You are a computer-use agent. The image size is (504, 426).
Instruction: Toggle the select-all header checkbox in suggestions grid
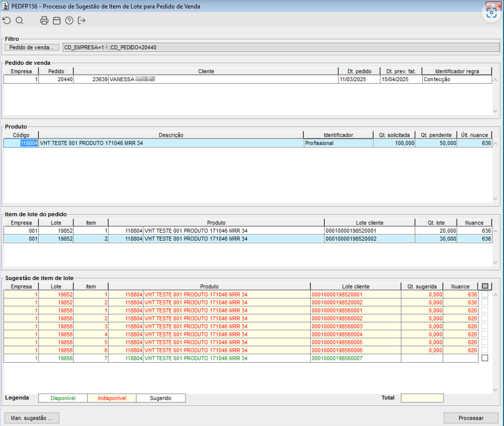pos(485,287)
